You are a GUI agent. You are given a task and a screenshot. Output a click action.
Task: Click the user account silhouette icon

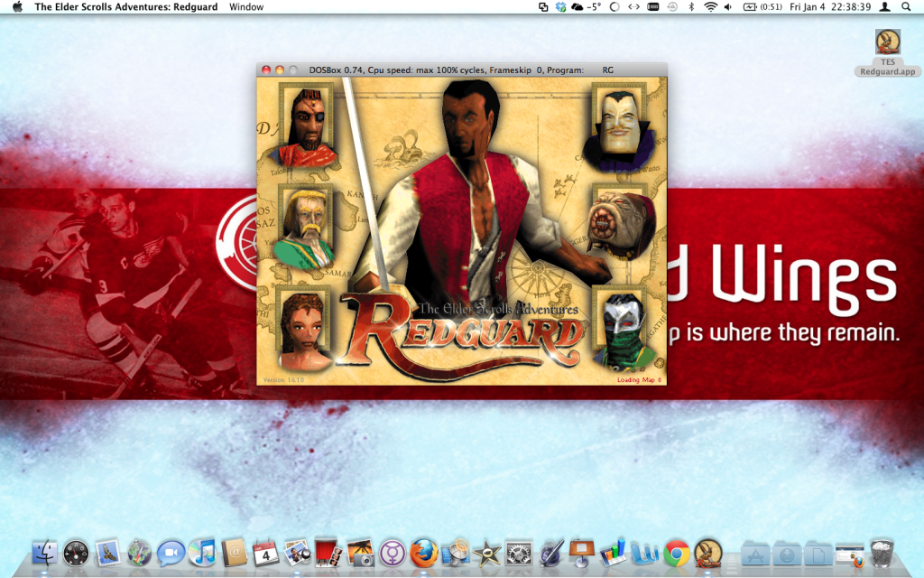[x=885, y=7]
